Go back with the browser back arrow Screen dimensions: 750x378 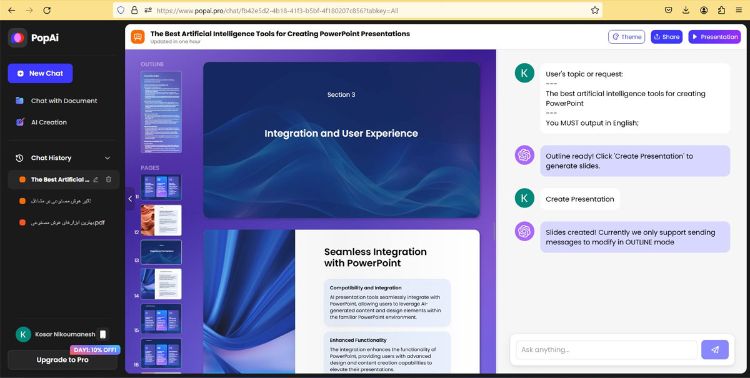click(11, 10)
